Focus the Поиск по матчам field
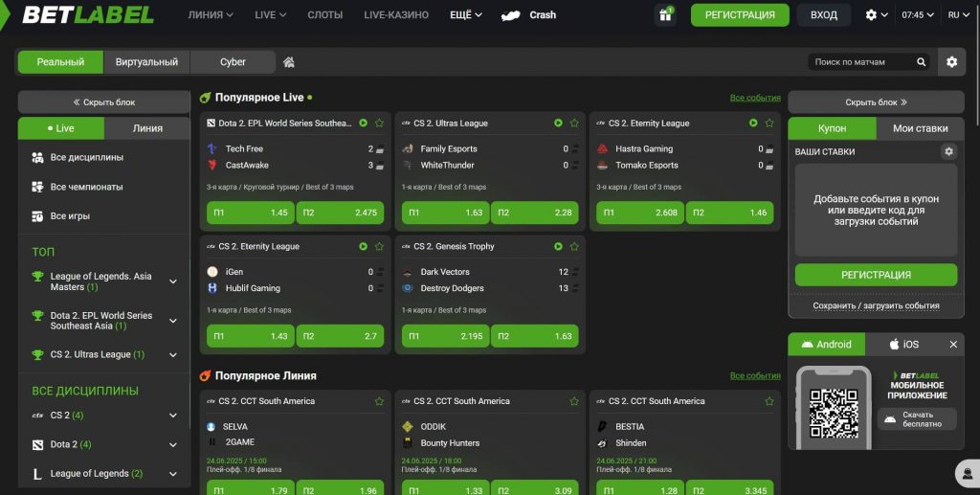Screen dimensions: 980x495 862,62
